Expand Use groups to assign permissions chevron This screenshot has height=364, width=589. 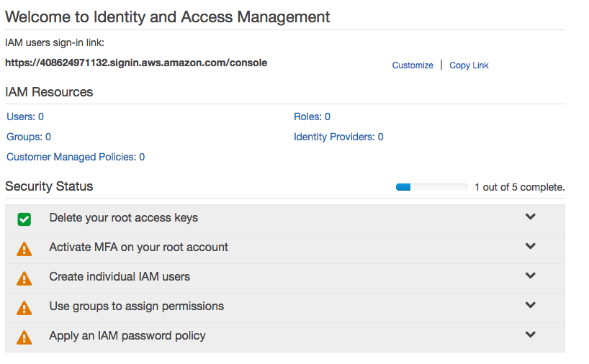coord(531,305)
